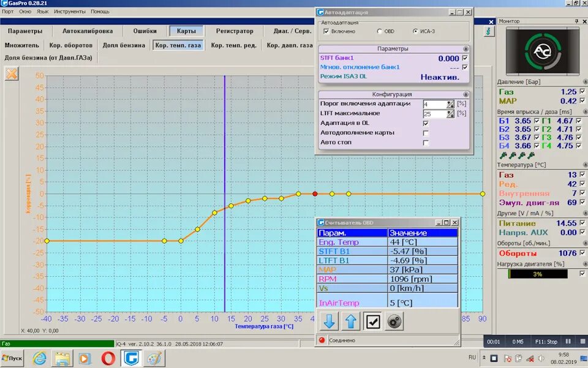Click the orange X icon above the chart
The width and height of the screenshot is (588, 368).
(12, 73)
